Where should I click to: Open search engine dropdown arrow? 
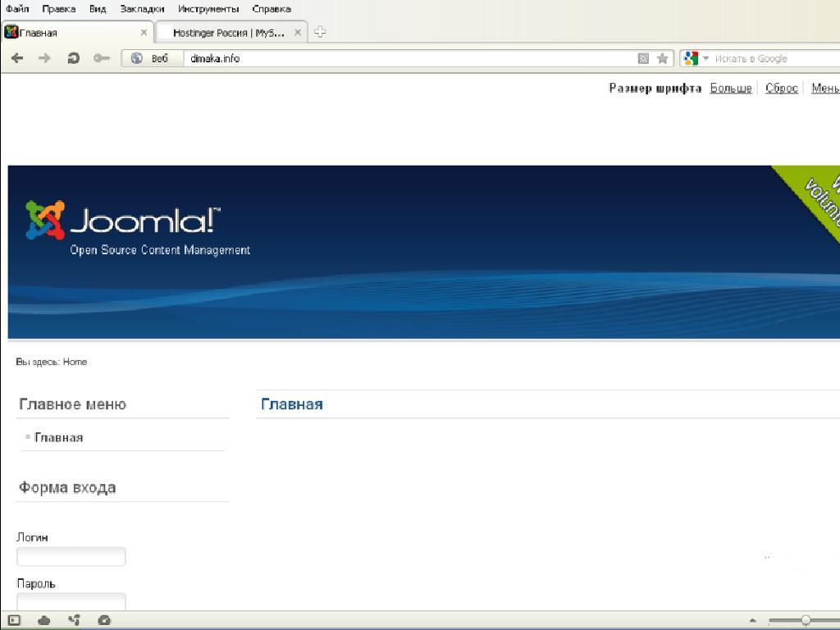pyautogui.click(x=705, y=58)
